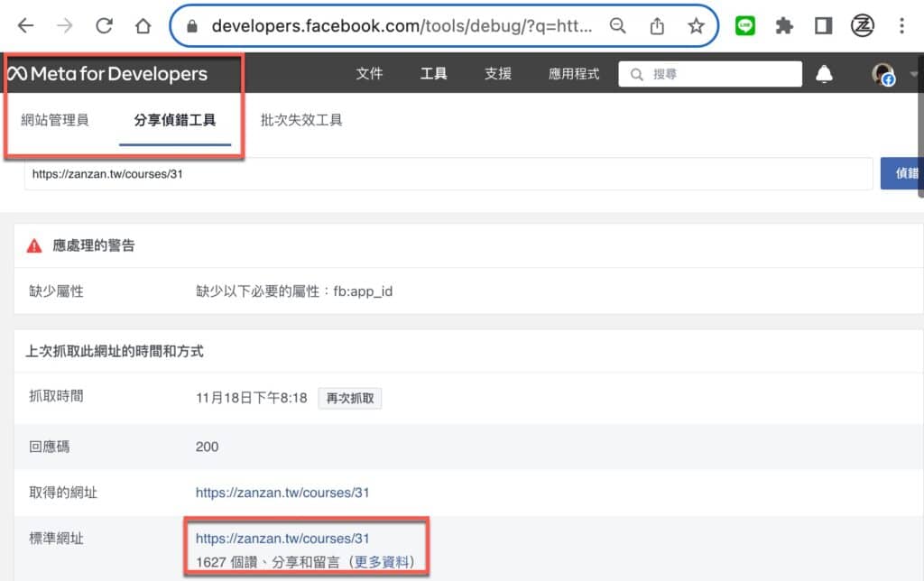Click the URL input containing zanzan.tw/courses/31

[448, 174]
